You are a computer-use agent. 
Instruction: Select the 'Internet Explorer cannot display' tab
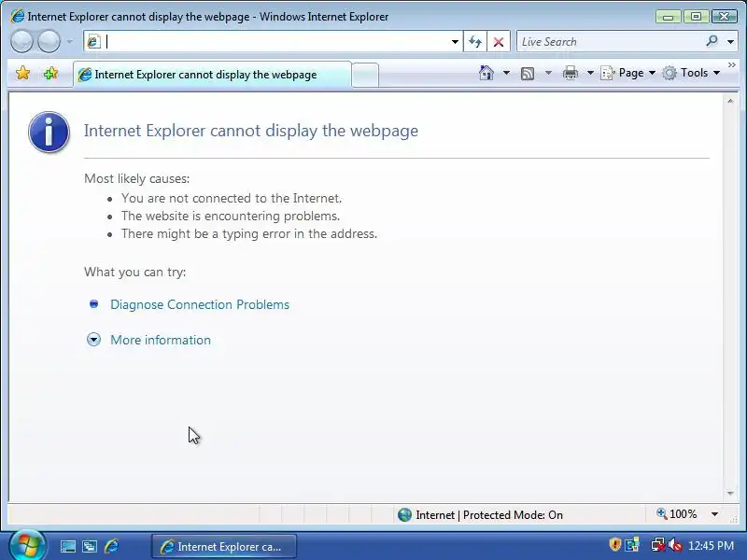coord(213,75)
